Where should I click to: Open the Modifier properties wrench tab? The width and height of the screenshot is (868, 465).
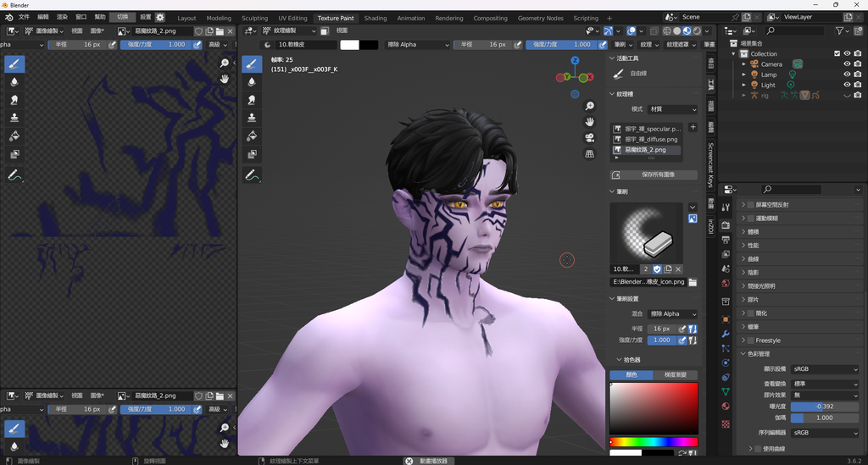pos(726,334)
